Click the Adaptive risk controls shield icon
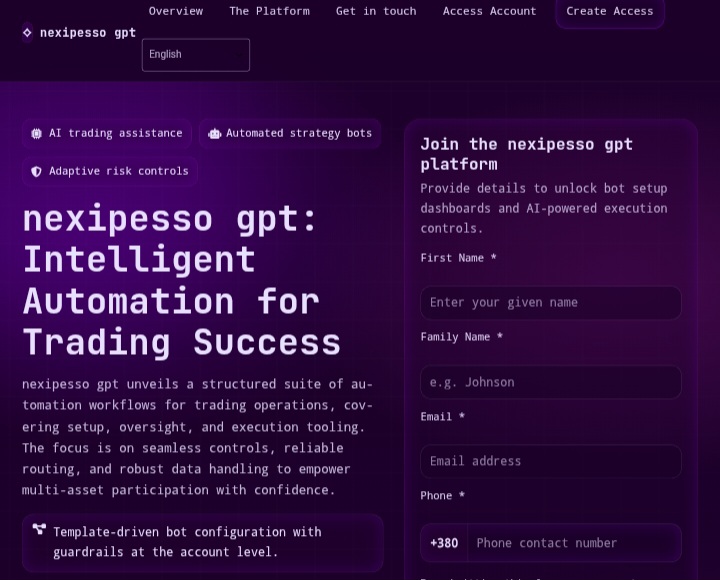 36,172
